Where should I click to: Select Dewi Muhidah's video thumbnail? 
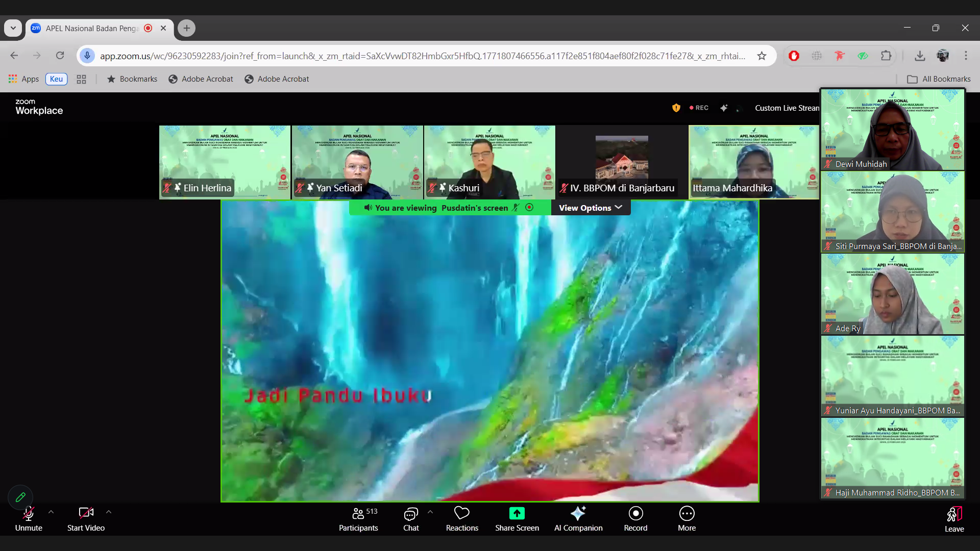(892, 130)
